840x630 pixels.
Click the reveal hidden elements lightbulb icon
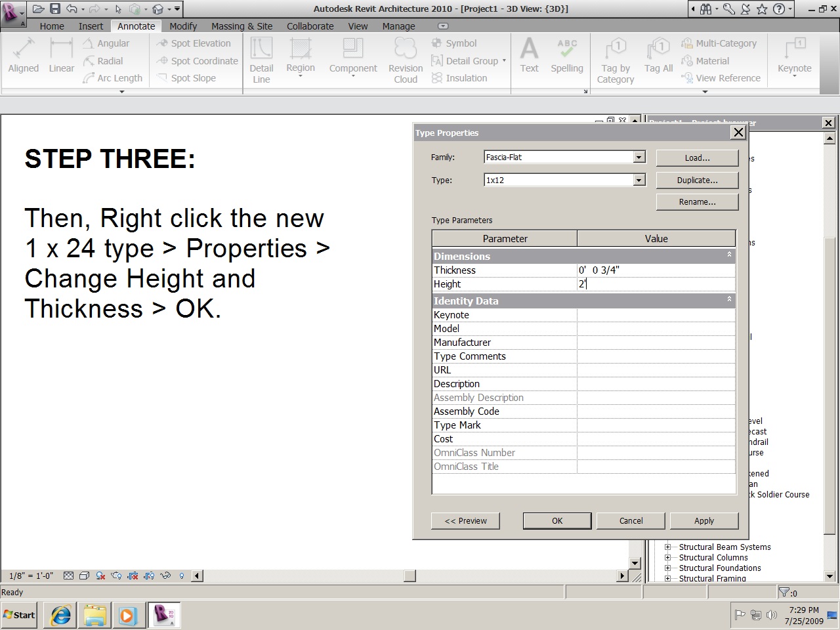pyautogui.click(x=181, y=576)
